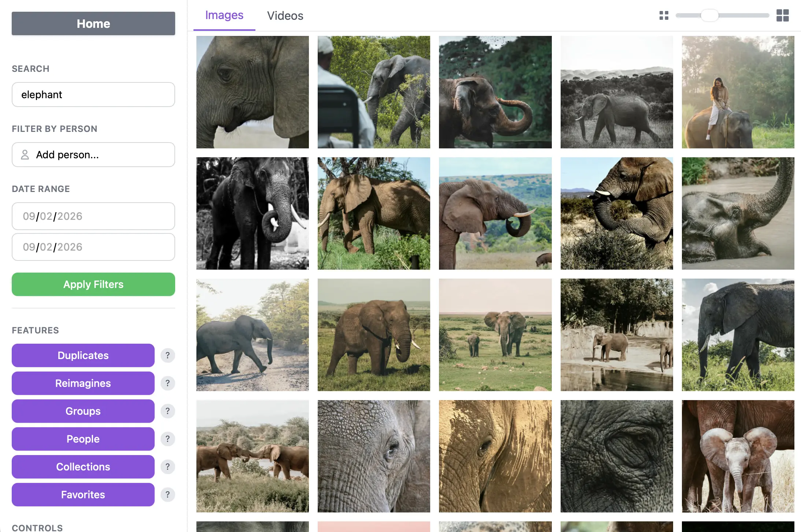Open help for Groups feature
Viewport: 801px width, 532px height.
coord(167,411)
